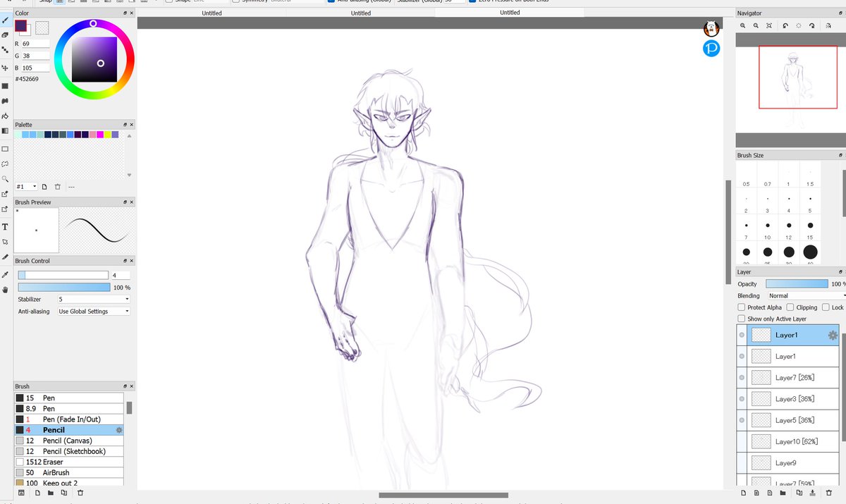
Task: Select the Lasso tool
Action: pyautogui.click(x=5, y=164)
